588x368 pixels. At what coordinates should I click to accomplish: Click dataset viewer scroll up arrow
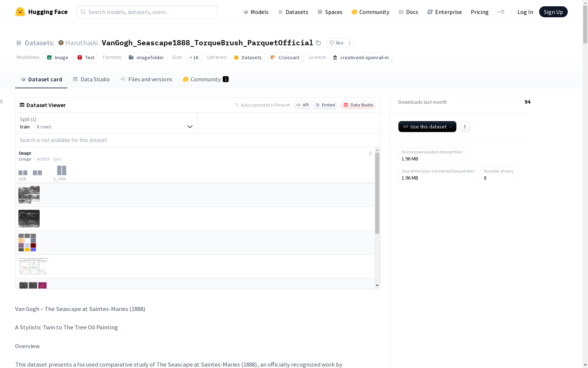pyautogui.click(x=377, y=150)
